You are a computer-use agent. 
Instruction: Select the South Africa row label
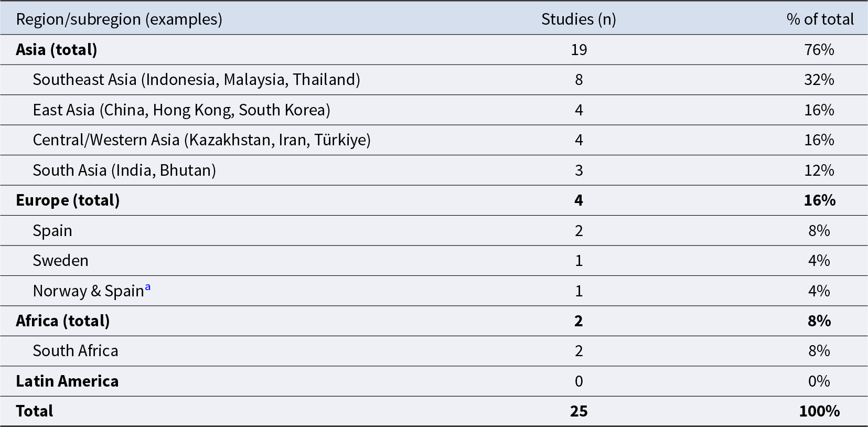pyautogui.click(x=76, y=351)
